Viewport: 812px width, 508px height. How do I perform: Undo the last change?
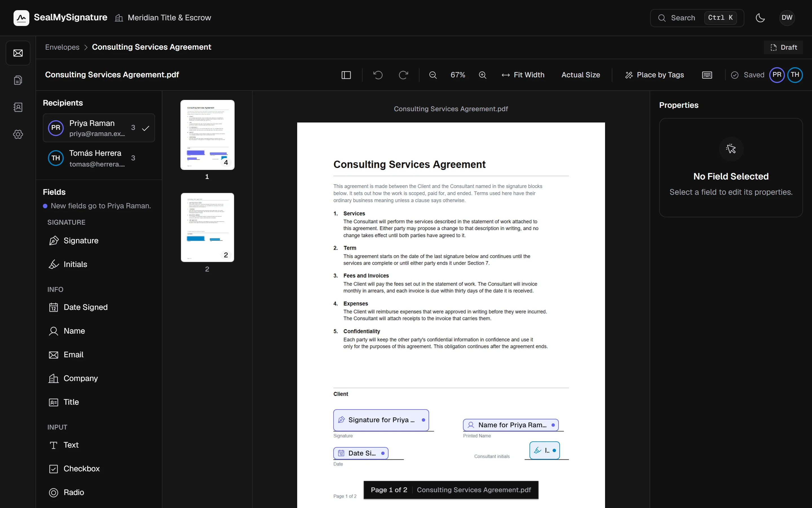(x=378, y=75)
